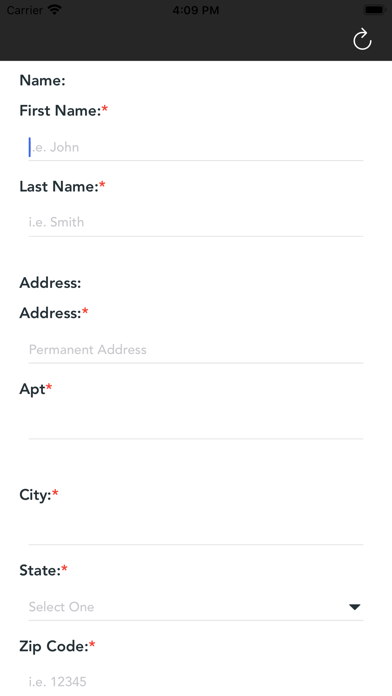The height and width of the screenshot is (696, 392).
Task: Tap the refresh icon in header
Action: click(362, 40)
